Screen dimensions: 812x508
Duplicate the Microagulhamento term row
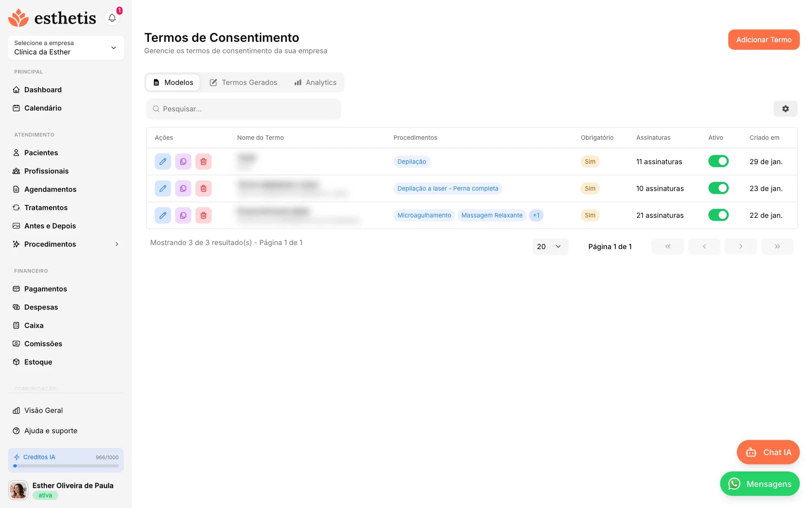(183, 215)
